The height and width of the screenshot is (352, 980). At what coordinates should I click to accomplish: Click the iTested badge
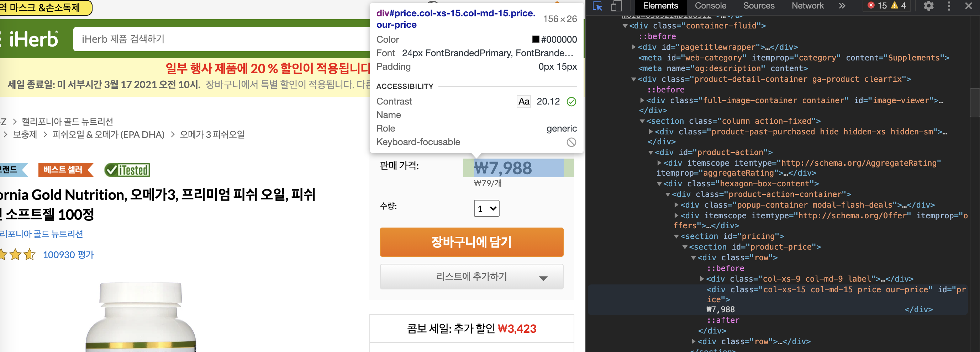click(x=127, y=170)
